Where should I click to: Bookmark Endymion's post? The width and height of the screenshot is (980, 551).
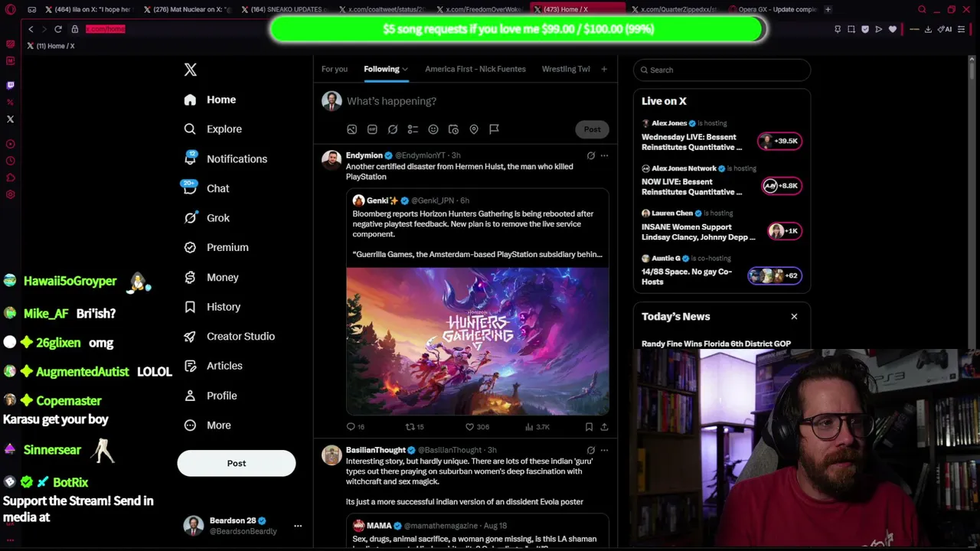pos(589,427)
